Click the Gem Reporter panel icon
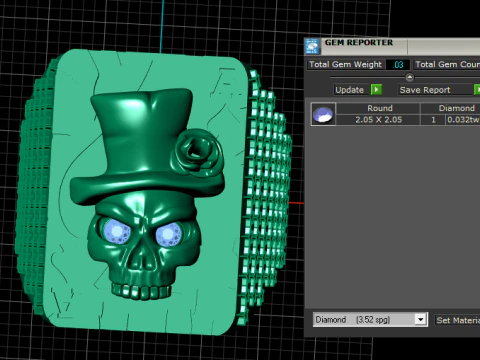 312,46
